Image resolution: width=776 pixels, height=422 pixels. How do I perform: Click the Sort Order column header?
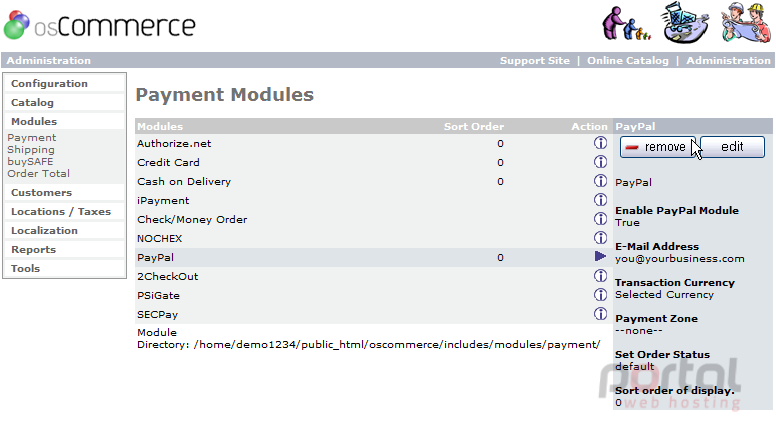(474, 126)
